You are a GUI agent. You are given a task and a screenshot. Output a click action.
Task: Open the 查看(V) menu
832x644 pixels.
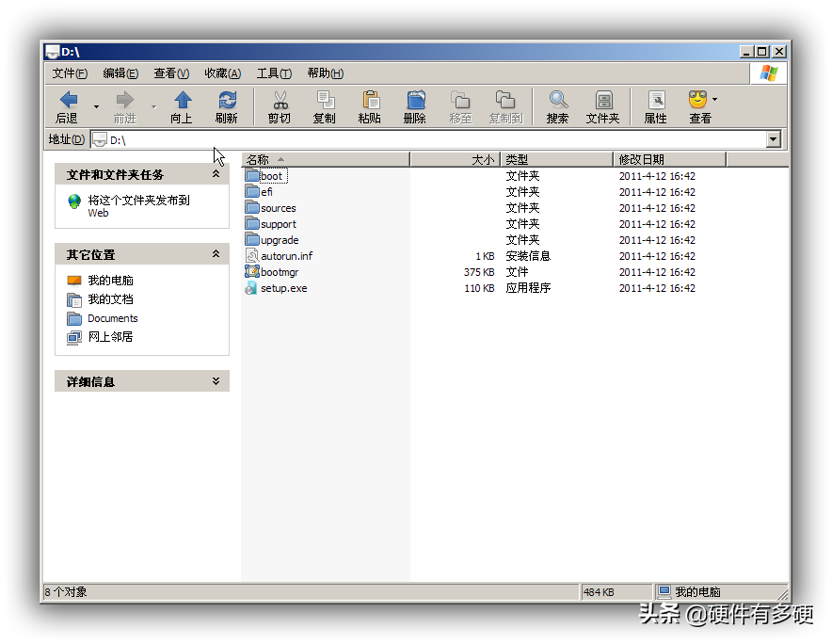point(171,73)
